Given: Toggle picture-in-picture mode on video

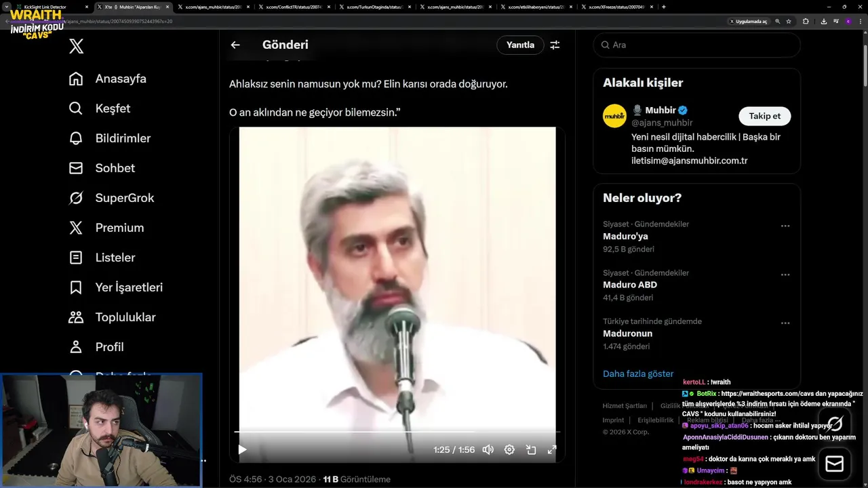Looking at the screenshot, I should pos(531,449).
